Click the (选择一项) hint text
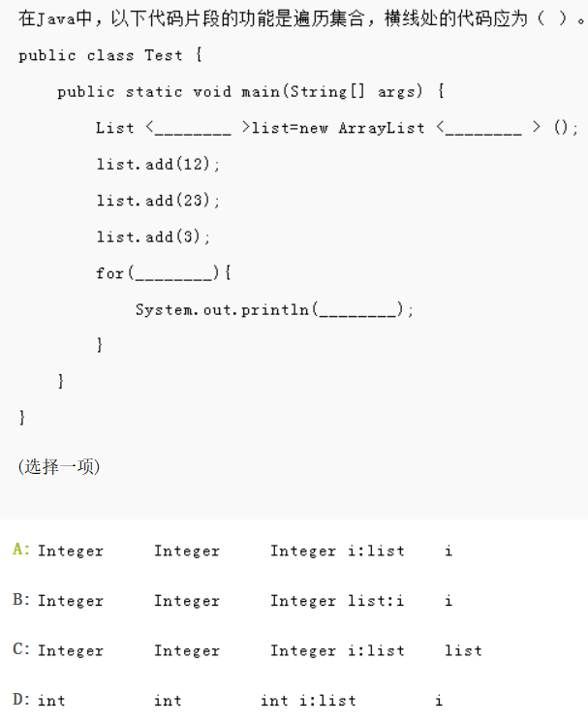 pos(58,467)
